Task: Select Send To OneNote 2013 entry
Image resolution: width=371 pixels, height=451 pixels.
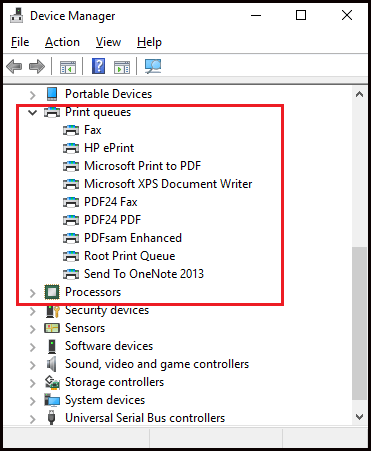Action: (144, 274)
